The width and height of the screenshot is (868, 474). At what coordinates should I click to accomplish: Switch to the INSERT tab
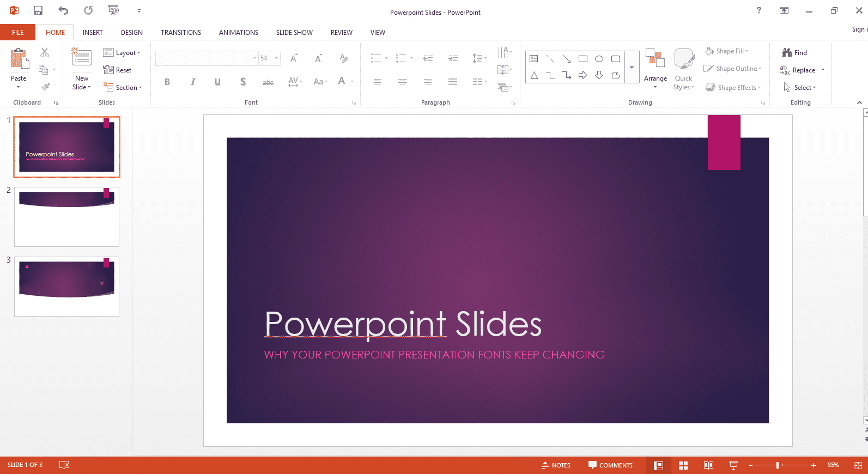pyautogui.click(x=93, y=32)
